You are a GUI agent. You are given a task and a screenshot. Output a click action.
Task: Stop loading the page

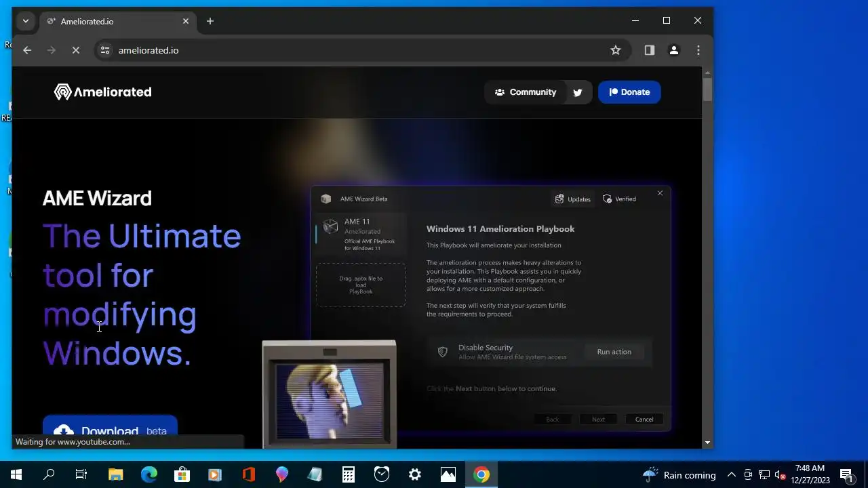coord(76,50)
